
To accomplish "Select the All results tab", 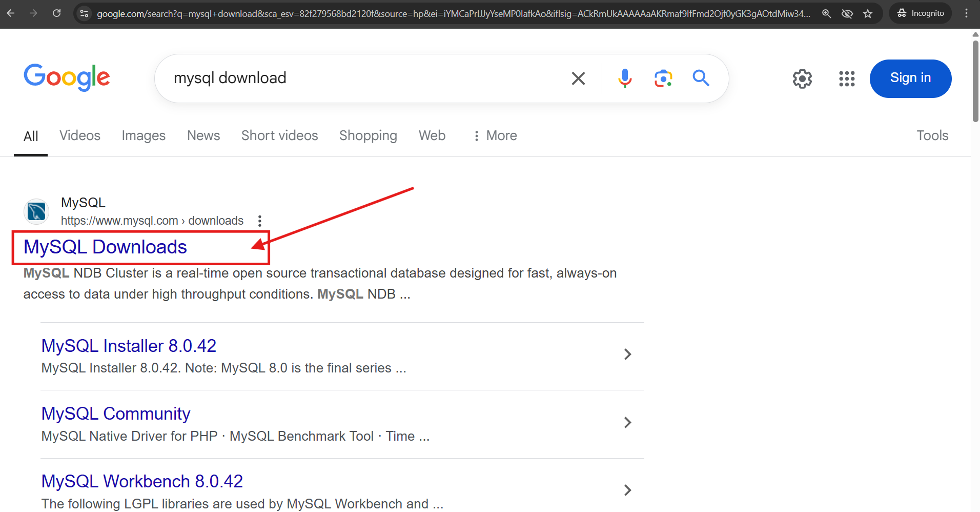I will tap(31, 136).
